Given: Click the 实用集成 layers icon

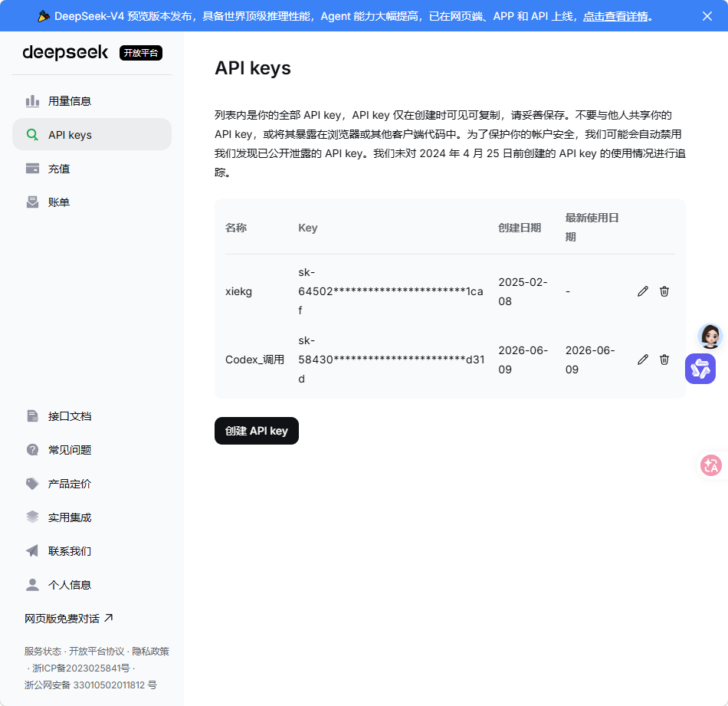Looking at the screenshot, I should point(32,517).
